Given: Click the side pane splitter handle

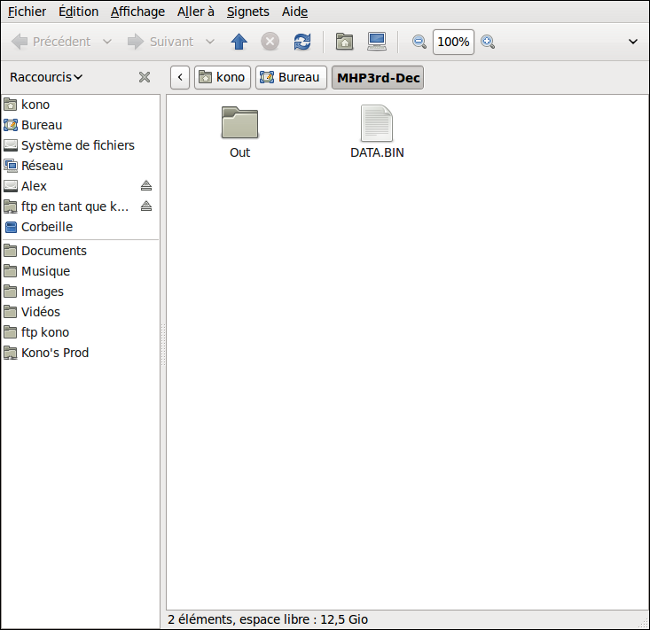Looking at the screenshot, I should (163, 345).
